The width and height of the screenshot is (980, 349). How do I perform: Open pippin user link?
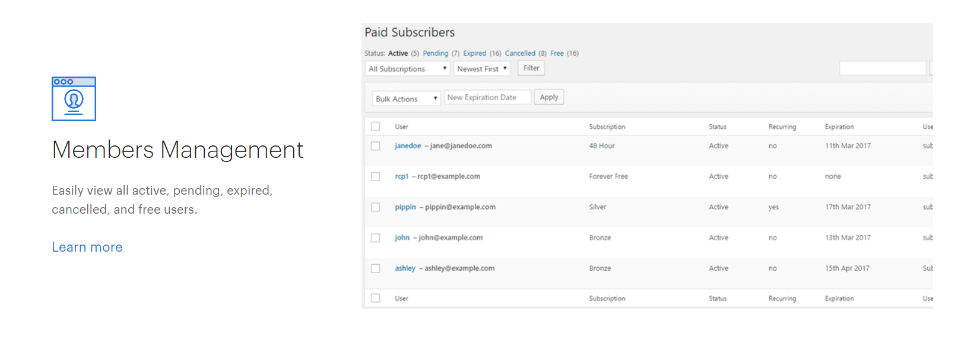[x=405, y=207]
